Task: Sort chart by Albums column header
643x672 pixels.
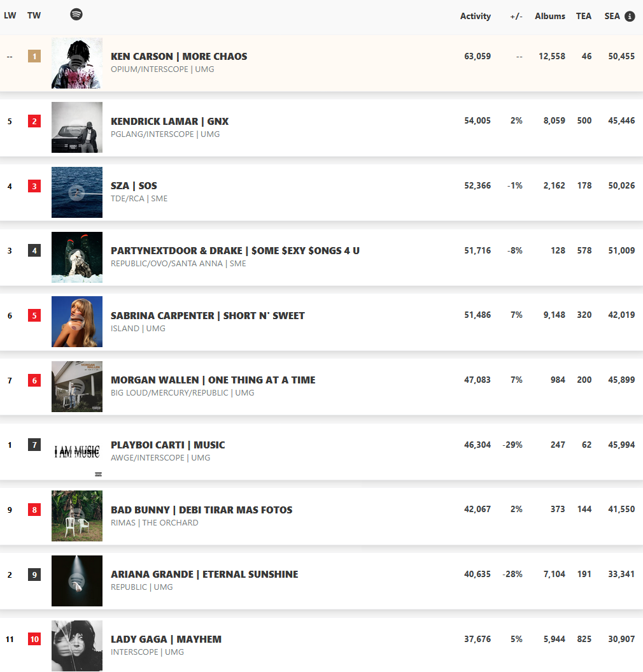Action: tap(550, 17)
